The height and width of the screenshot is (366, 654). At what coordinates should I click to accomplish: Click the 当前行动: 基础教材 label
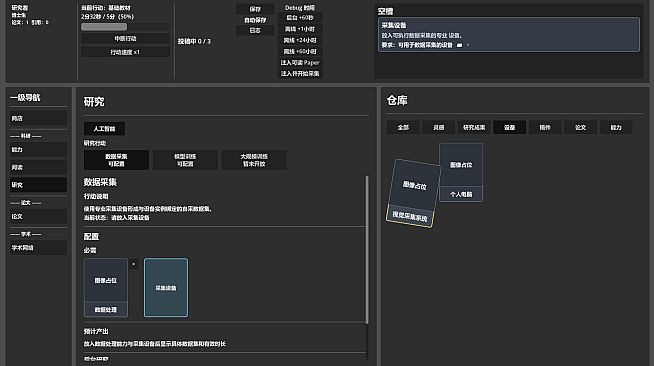pos(106,8)
